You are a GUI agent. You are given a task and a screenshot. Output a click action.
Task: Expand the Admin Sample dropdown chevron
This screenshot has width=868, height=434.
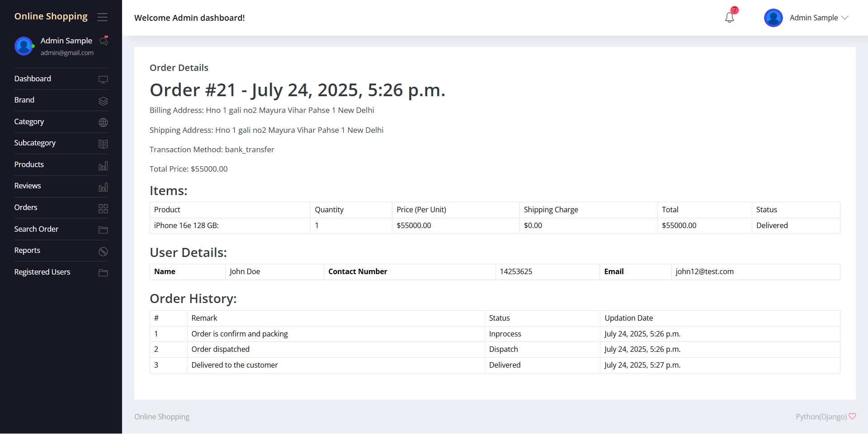844,18
